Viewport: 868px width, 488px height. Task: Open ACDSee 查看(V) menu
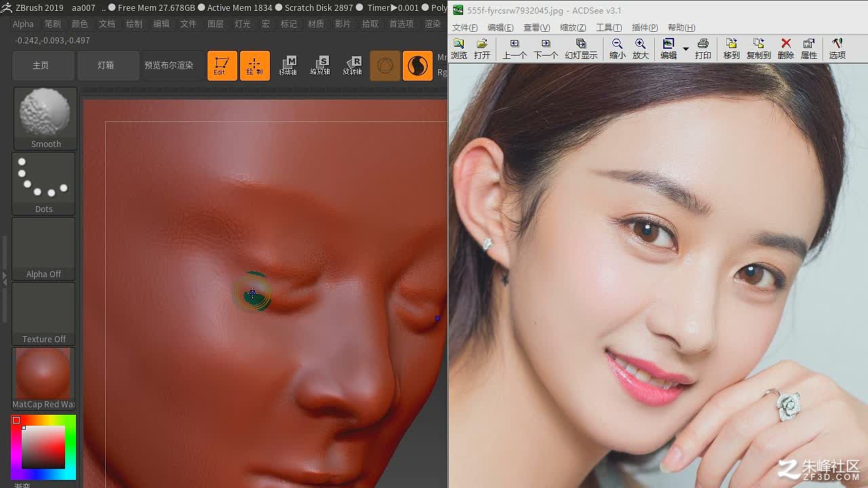coord(536,28)
